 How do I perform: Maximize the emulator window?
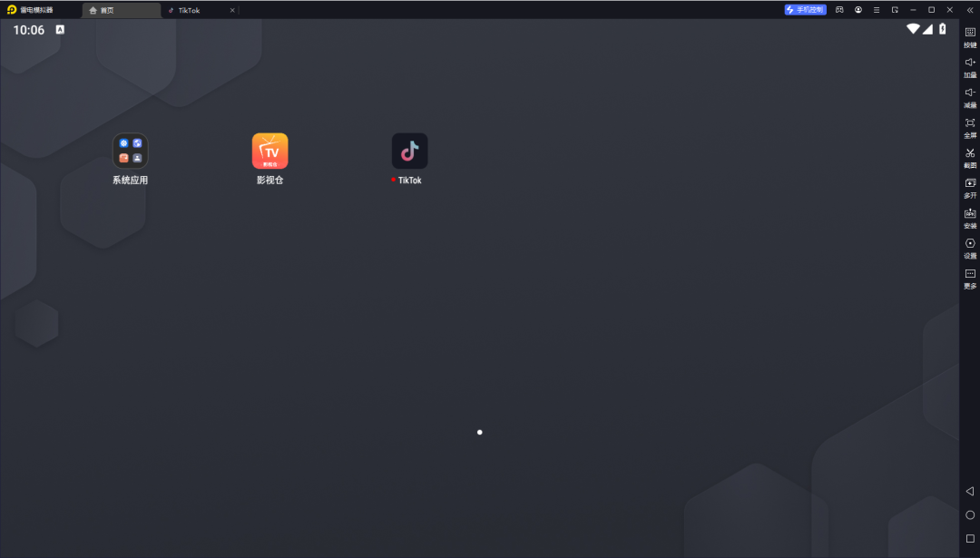pyautogui.click(x=931, y=9)
